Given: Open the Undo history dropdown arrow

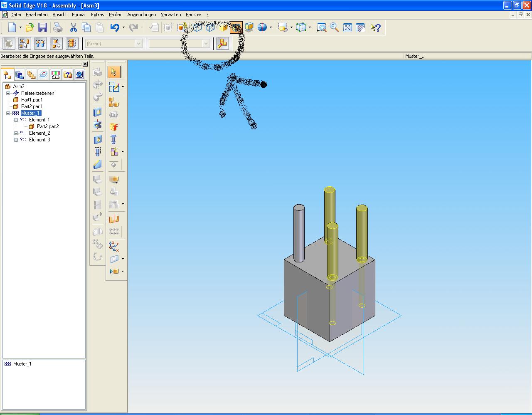Looking at the screenshot, I should point(124,27).
